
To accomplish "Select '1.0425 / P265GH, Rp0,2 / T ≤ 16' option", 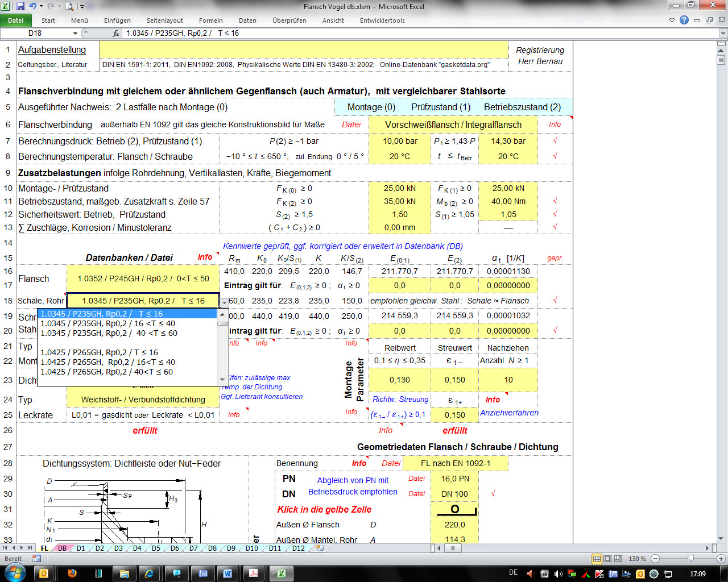I will [x=99, y=352].
